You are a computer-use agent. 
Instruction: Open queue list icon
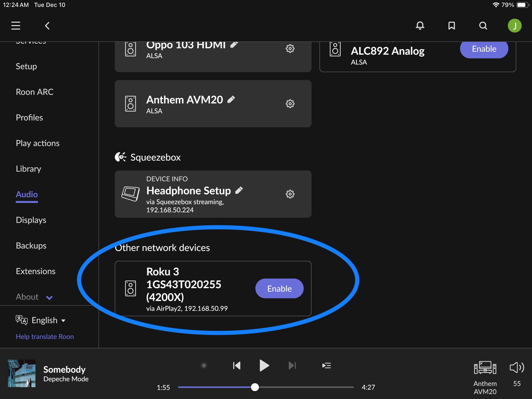(326, 366)
